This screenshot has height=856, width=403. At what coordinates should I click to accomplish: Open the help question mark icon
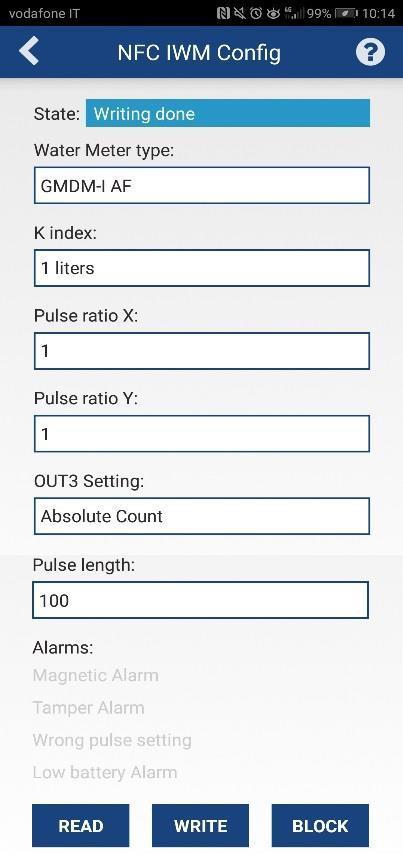[x=370, y=52]
